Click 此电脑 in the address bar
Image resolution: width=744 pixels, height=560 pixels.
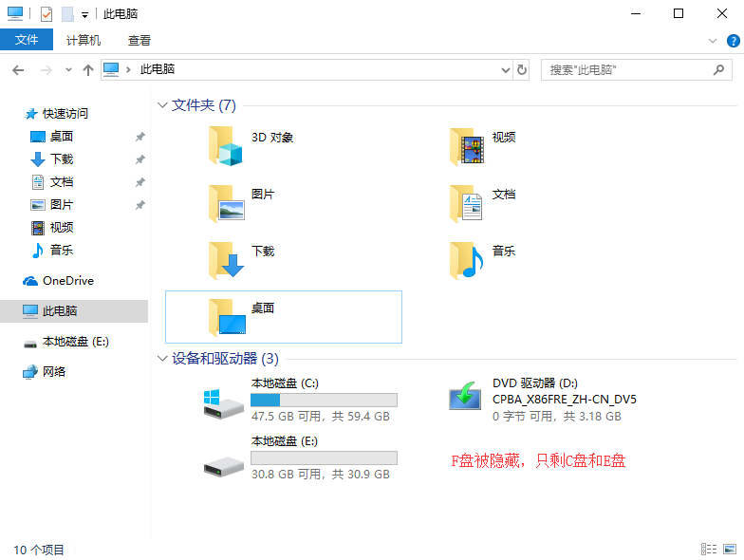click(158, 69)
